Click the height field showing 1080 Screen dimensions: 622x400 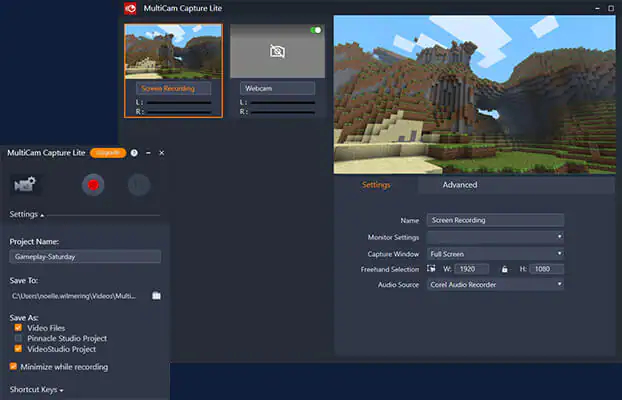tap(546, 269)
